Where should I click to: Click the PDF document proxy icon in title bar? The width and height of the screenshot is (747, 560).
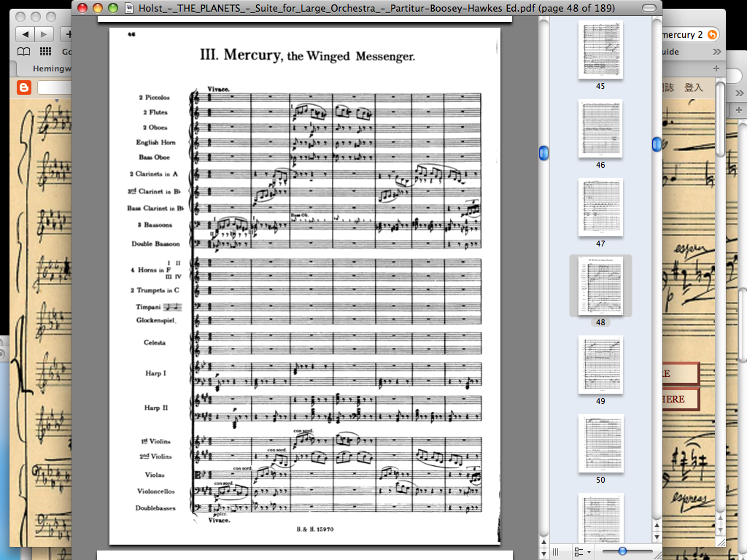[128, 8]
